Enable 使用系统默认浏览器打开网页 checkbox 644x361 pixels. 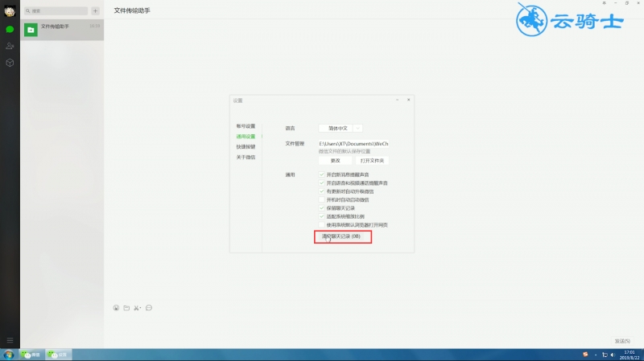tap(321, 225)
